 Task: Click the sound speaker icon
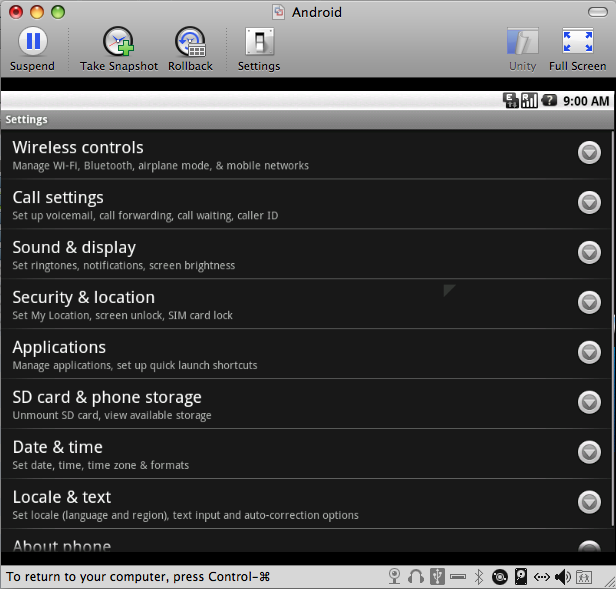click(x=562, y=577)
